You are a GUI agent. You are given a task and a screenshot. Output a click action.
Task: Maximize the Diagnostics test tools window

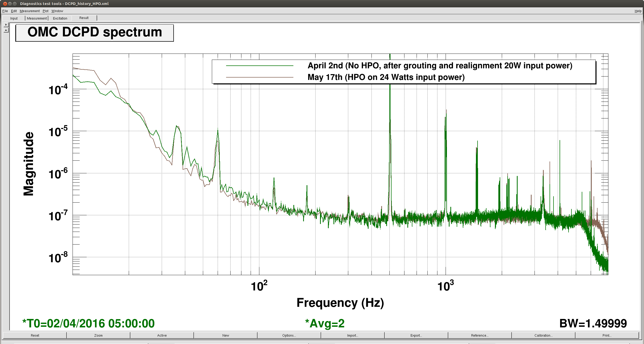tap(15, 4)
